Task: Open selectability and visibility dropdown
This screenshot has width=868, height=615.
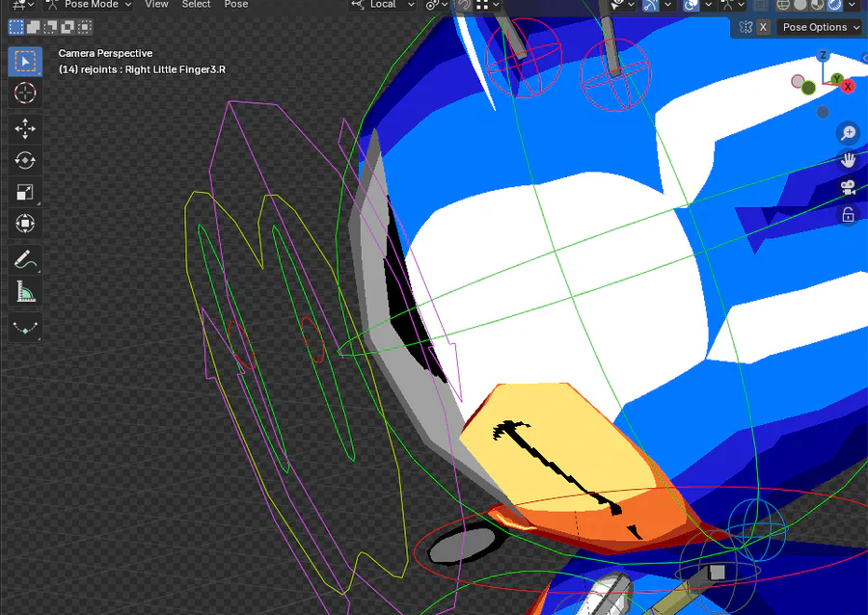Action: tap(622, 5)
